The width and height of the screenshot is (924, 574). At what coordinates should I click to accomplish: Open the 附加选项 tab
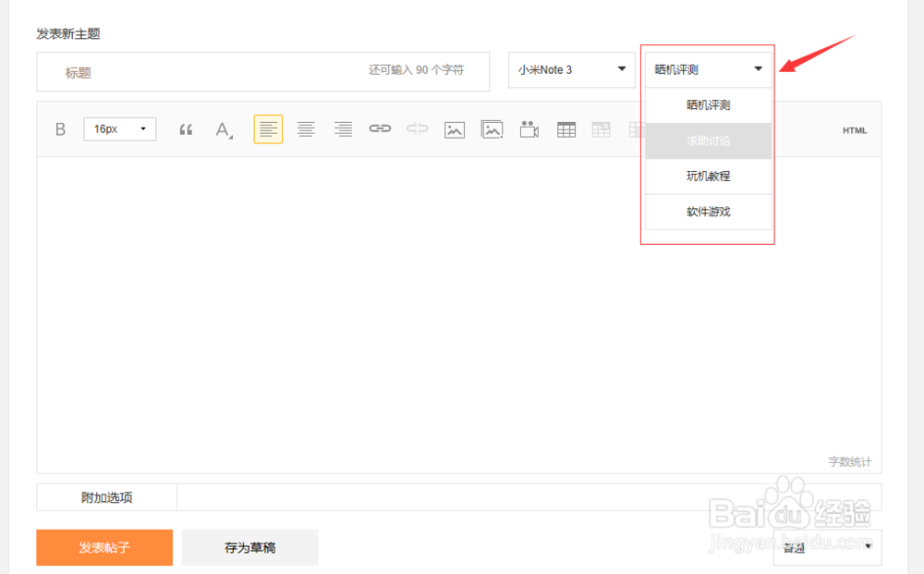tap(106, 497)
